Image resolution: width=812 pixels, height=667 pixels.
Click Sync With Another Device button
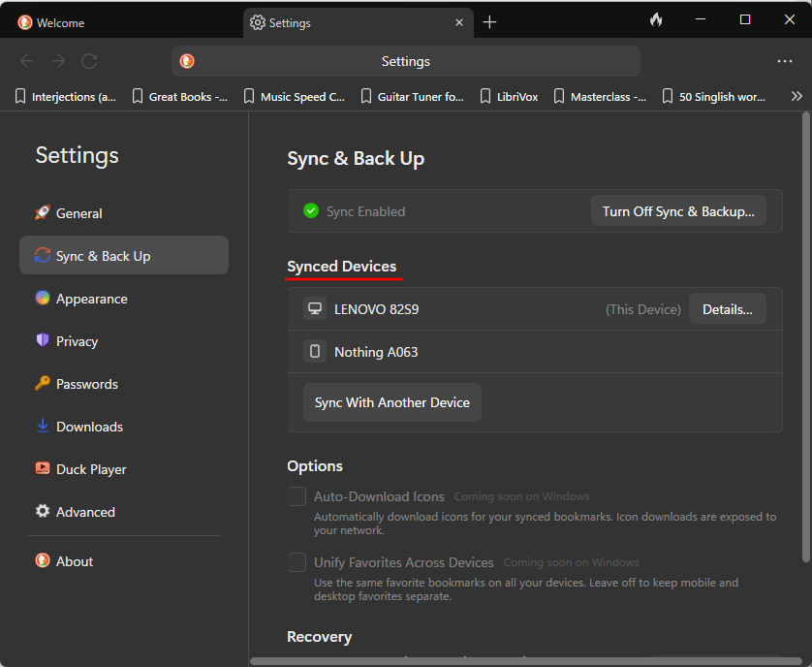click(392, 402)
